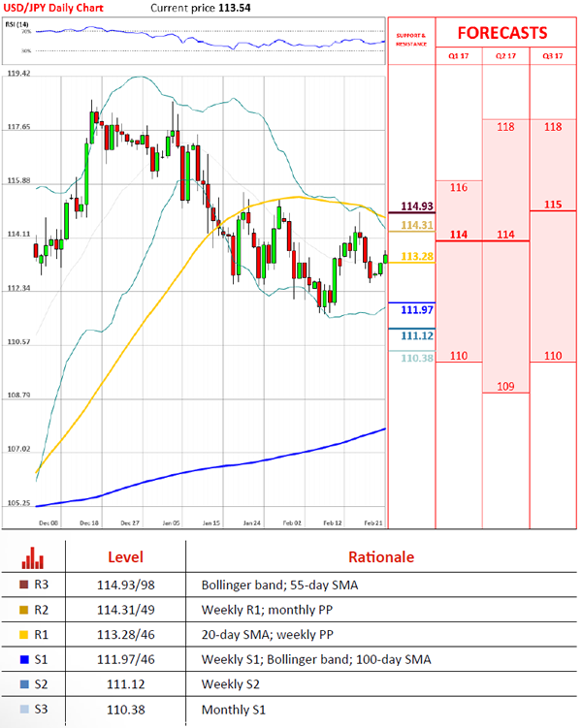Click the S2 steel blue swatch
This screenshot has height=728, width=582.
click(x=24, y=684)
